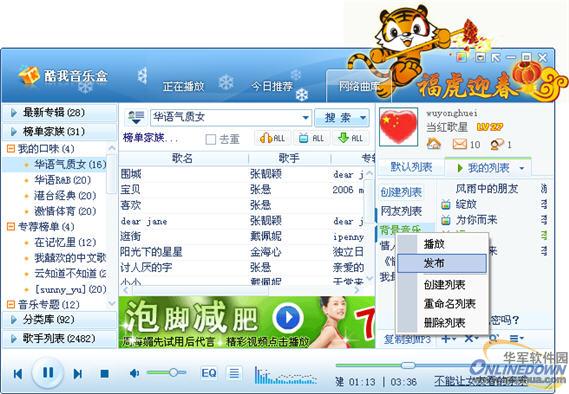Click the home icon under user profile
This screenshot has height=394, width=569.
[x=434, y=144]
